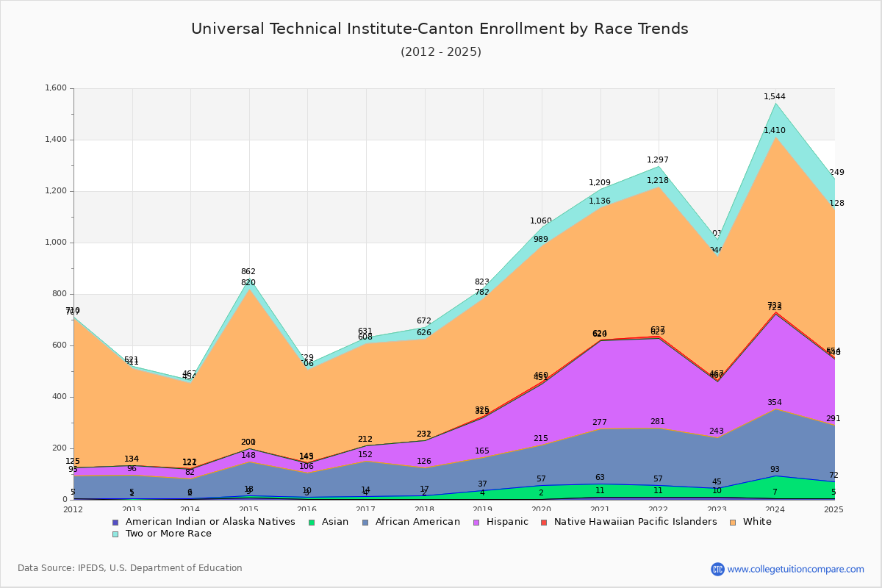The image size is (882, 588).
Task: Click the 2020 x-axis year label
Action: pos(541,509)
